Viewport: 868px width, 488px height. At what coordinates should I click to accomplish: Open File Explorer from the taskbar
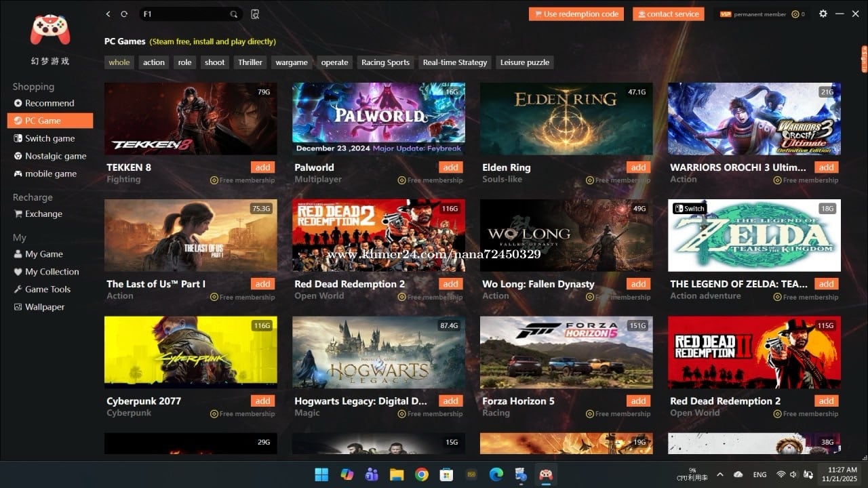(396, 474)
